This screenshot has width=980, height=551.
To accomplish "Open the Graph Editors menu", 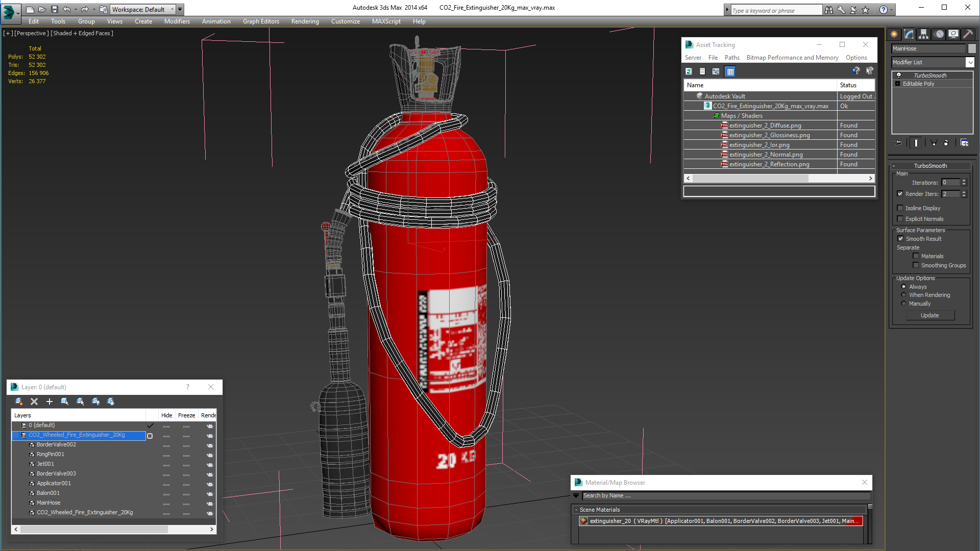I will pyautogui.click(x=261, y=21).
